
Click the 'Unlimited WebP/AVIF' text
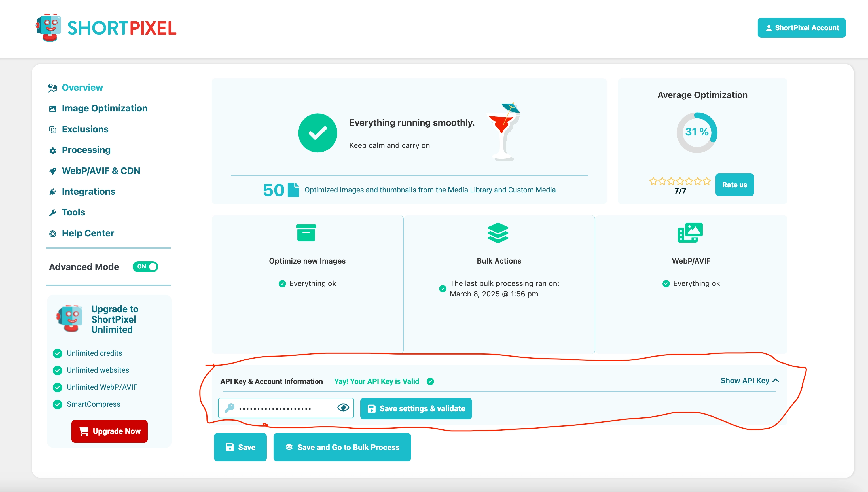pos(102,387)
